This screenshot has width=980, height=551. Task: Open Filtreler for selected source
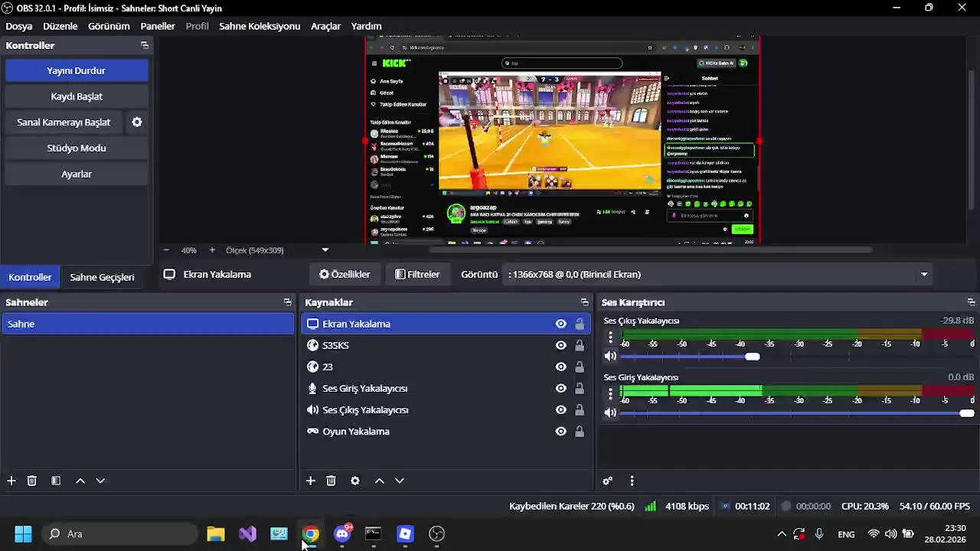tap(417, 274)
